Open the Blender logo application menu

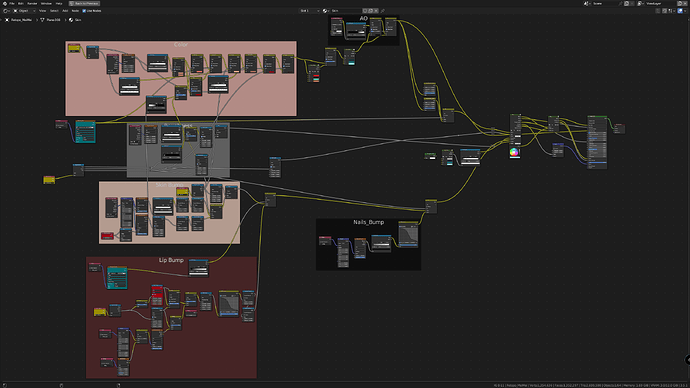pyautogui.click(x=4, y=3)
